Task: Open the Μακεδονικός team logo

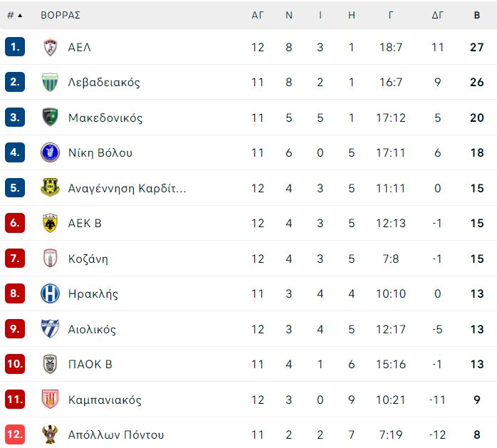Action: click(x=50, y=118)
